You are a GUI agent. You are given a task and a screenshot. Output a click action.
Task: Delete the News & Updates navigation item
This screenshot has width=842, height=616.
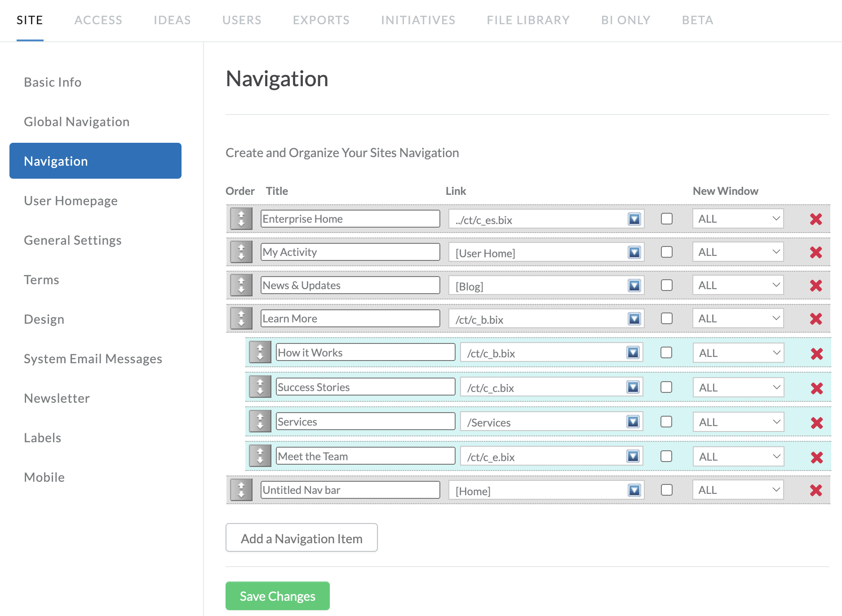[816, 286]
